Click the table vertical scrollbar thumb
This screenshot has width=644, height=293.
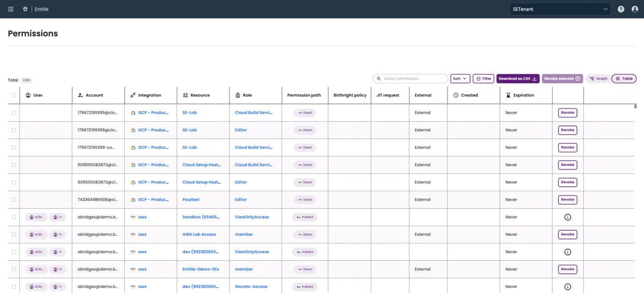[x=636, y=106]
